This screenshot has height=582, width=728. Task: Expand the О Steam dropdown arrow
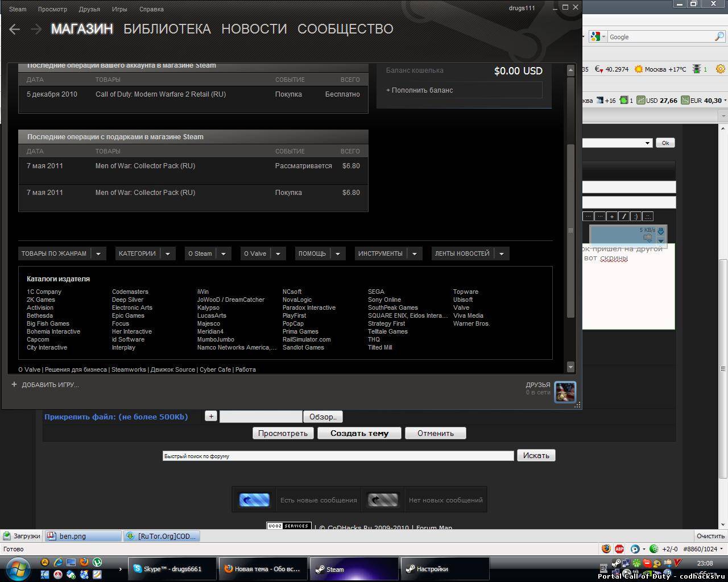224,253
